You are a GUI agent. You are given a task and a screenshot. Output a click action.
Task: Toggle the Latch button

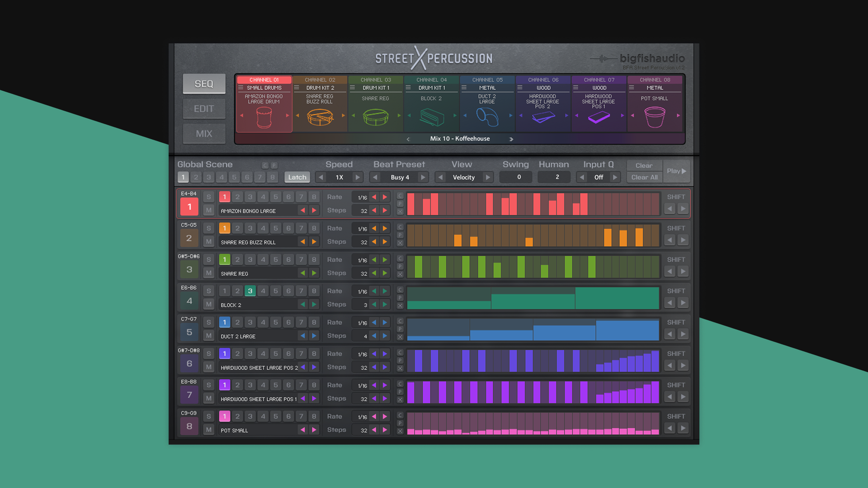pyautogui.click(x=297, y=177)
